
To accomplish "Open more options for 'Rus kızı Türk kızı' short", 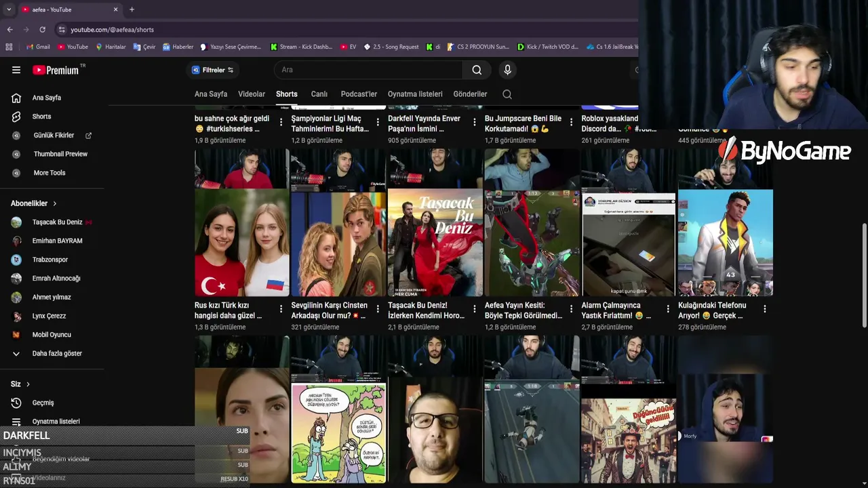I will 281,309.
